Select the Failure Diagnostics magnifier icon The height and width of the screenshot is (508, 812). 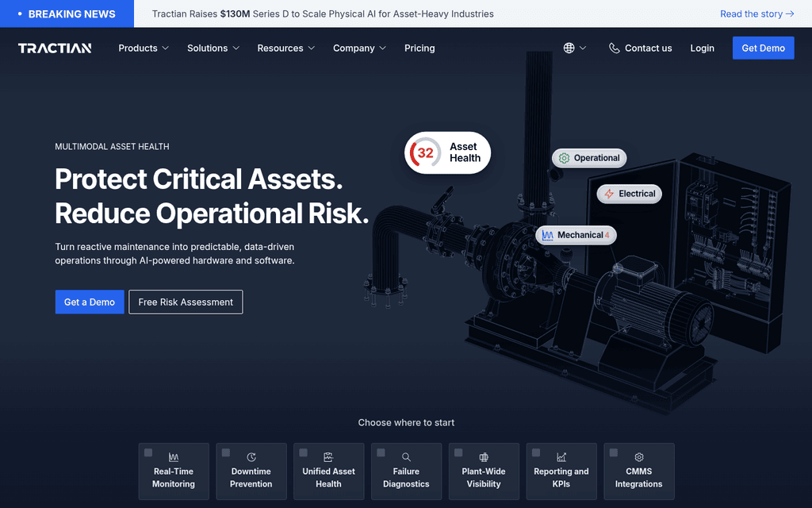click(x=406, y=457)
